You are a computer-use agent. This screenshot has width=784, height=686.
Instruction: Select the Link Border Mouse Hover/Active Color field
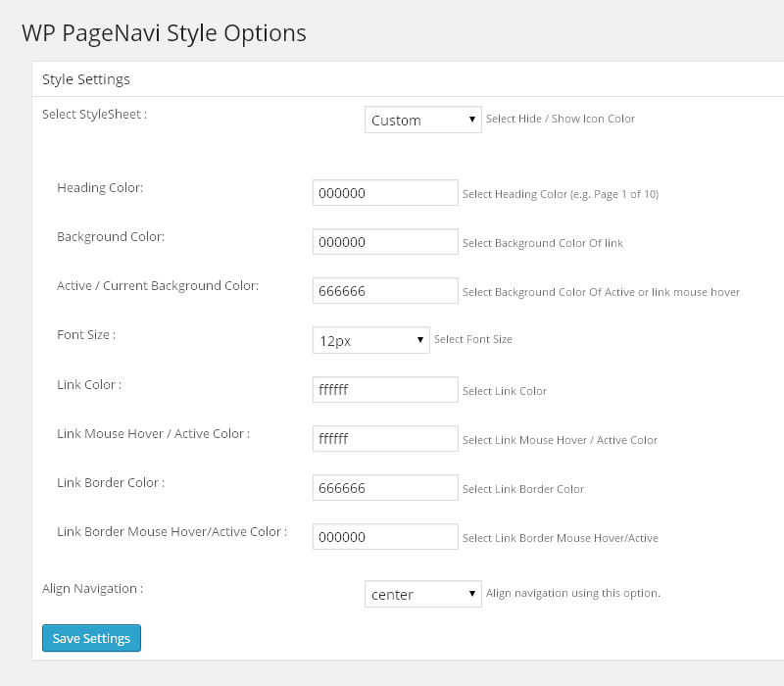click(x=385, y=536)
